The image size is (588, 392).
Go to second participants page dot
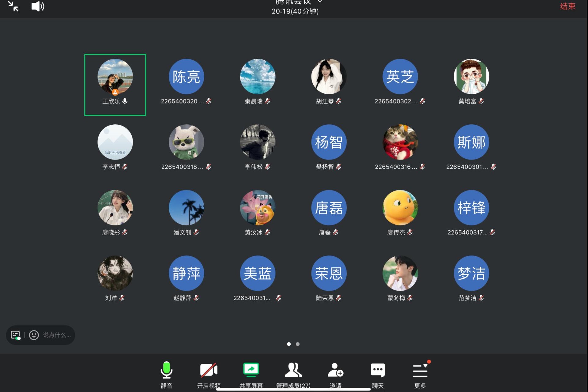[298, 344]
